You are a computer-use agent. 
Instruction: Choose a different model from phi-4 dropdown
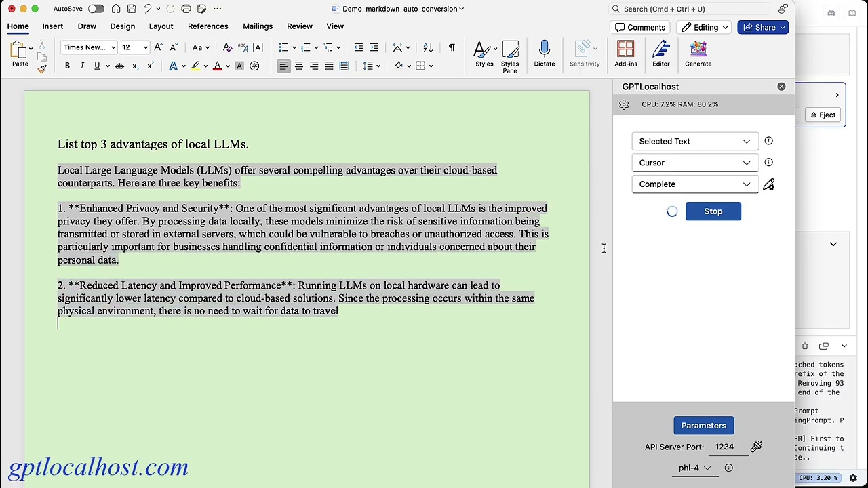coord(695,468)
